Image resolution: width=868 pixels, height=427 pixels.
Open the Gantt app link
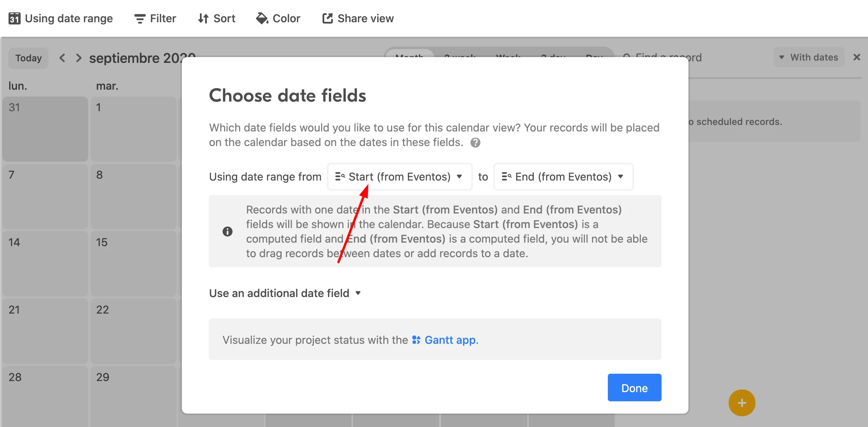[450, 340]
